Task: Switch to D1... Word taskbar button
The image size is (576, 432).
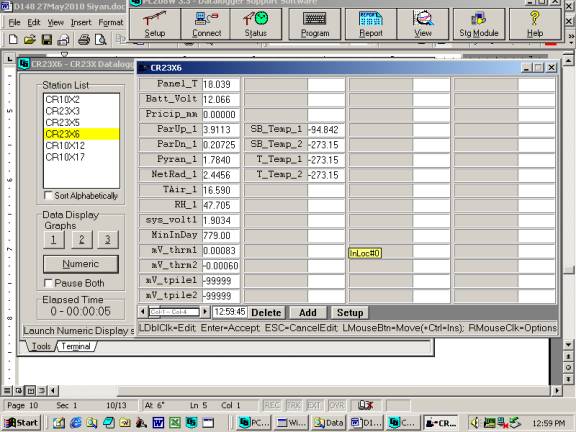Action: tap(366, 423)
